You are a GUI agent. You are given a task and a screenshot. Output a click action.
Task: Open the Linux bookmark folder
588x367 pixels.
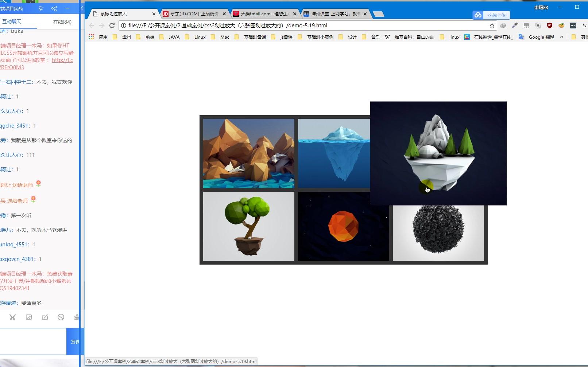tap(196, 37)
